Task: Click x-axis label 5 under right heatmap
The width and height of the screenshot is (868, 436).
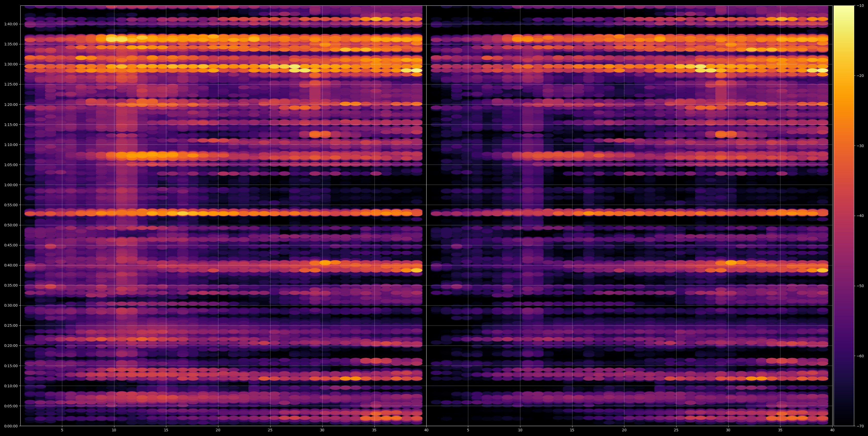Action: click(468, 430)
